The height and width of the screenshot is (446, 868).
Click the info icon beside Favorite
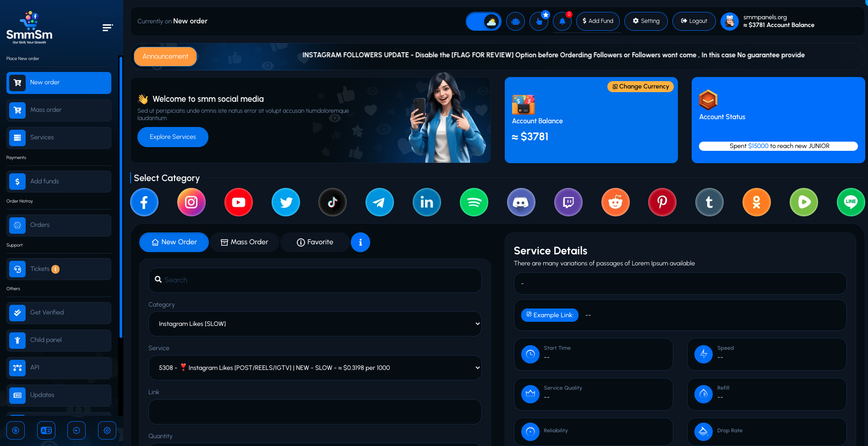point(360,242)
